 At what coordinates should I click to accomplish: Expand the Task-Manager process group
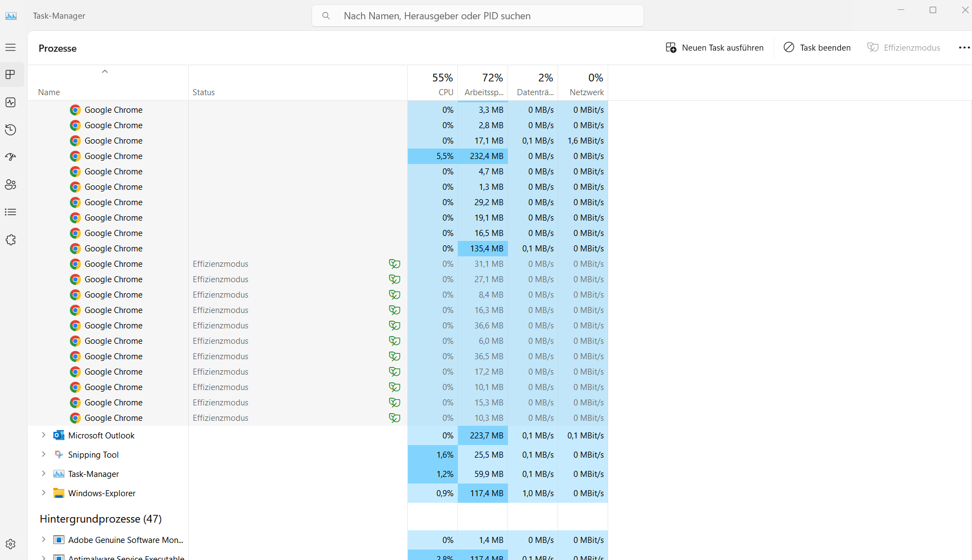coord(43,474)
